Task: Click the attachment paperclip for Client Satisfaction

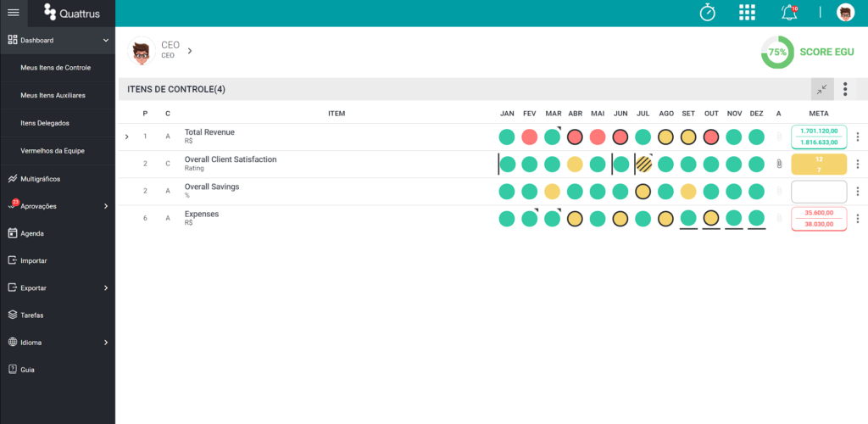Action: [779, 164]
